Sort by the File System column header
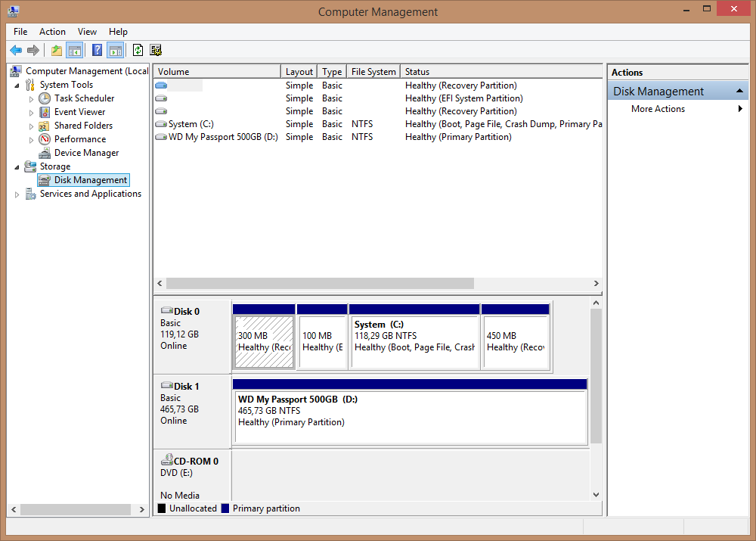The image size is (756, 541). 373,71
